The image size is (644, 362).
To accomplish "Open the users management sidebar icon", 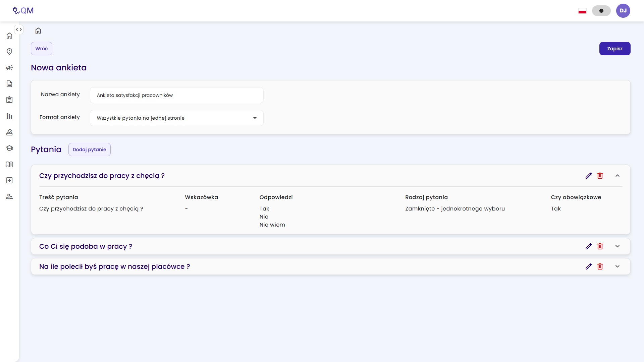I will pos(9,196).
